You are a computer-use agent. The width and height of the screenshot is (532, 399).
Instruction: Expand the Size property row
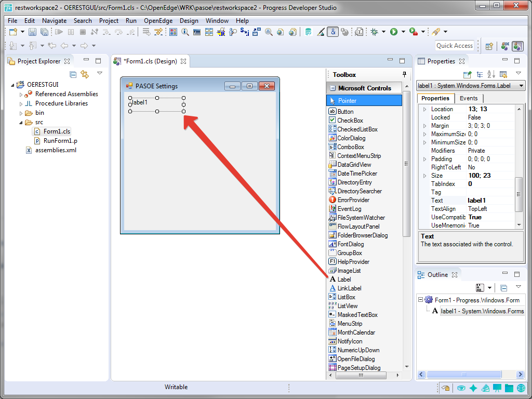[424, 176]
